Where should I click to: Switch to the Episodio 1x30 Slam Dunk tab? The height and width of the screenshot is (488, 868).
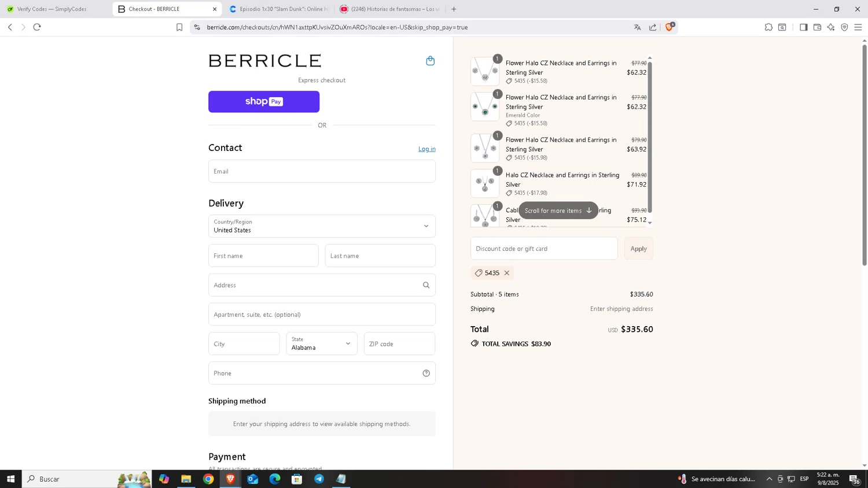[279, 9]
